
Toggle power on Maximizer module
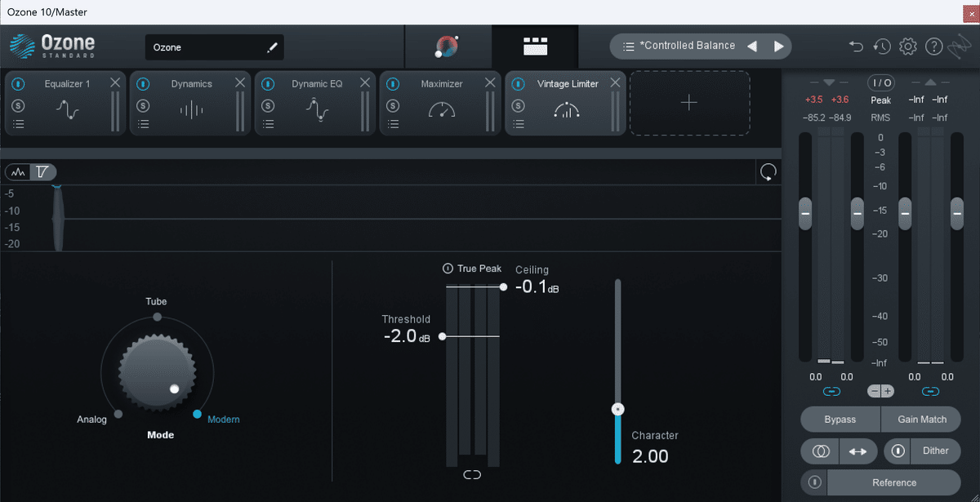[x=393, y=83]
